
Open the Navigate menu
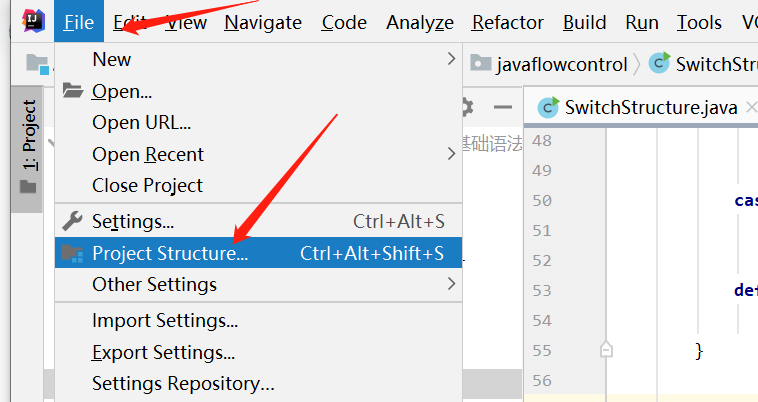tap(262, 22)
